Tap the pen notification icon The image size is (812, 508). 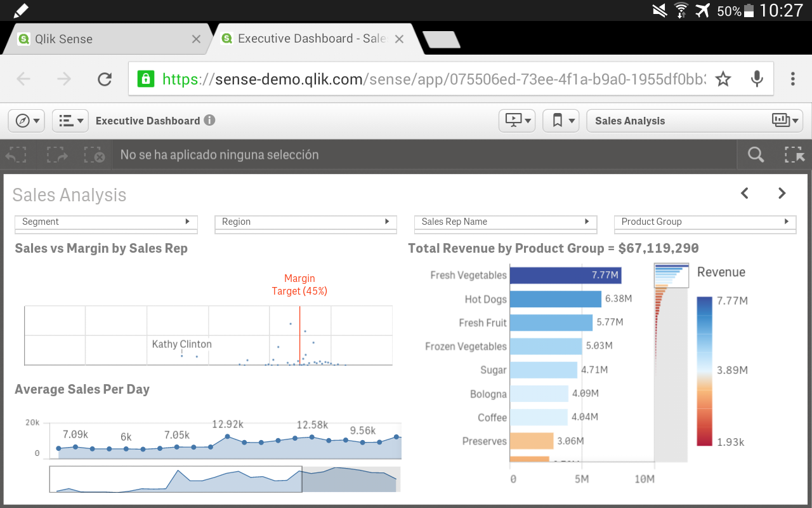[20, 10]
